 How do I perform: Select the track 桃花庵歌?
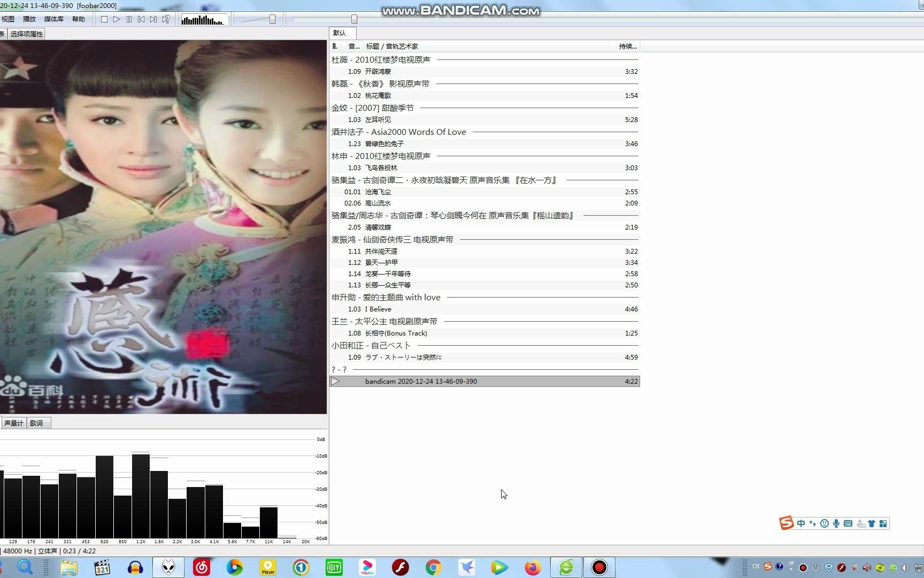click(484, 95)
